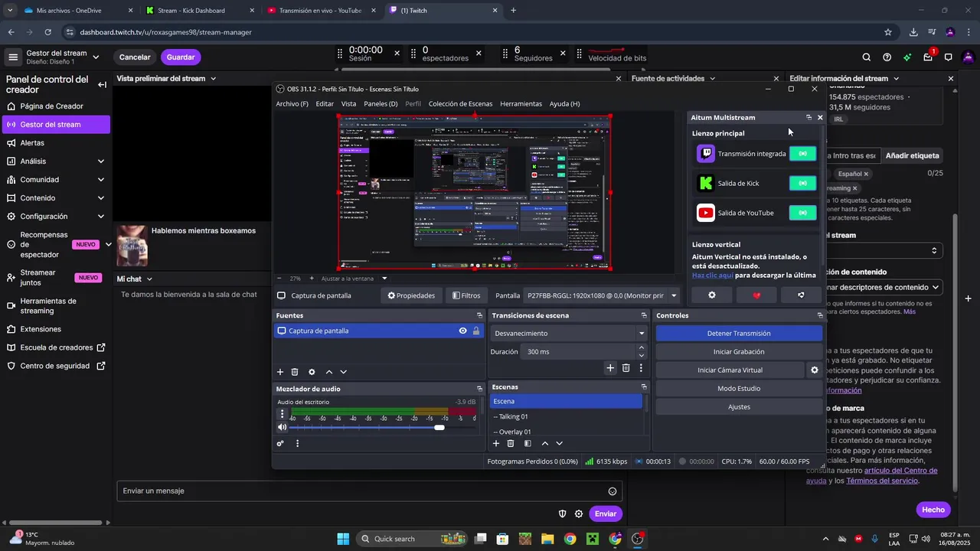The width and height of the screenshot is (980, 551).
Task: Open transition options three-dot menu
Action: coord(642,368)
